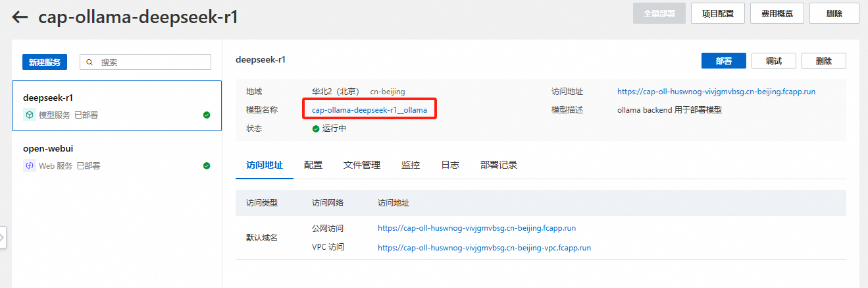Click the 全量部署 button
The width and height of the screenshot is (868, 288).
tap(659, 13)
